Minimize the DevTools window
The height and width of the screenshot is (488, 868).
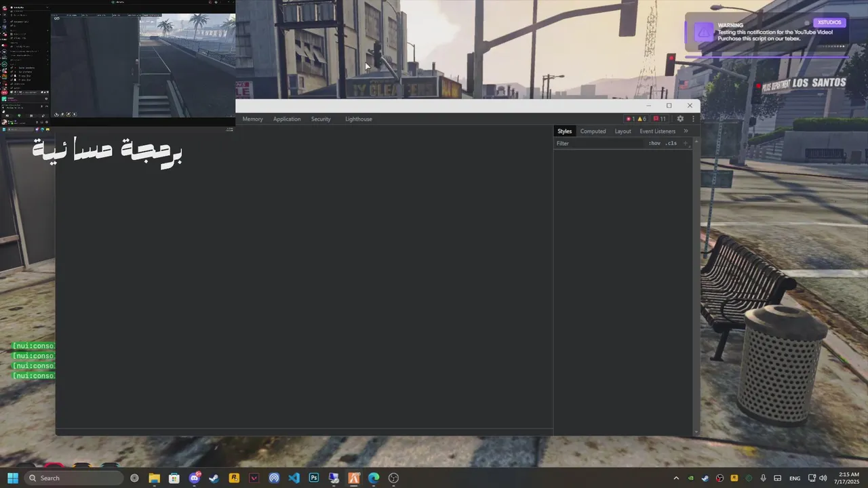pyautogui.click(x=648, y=106)
